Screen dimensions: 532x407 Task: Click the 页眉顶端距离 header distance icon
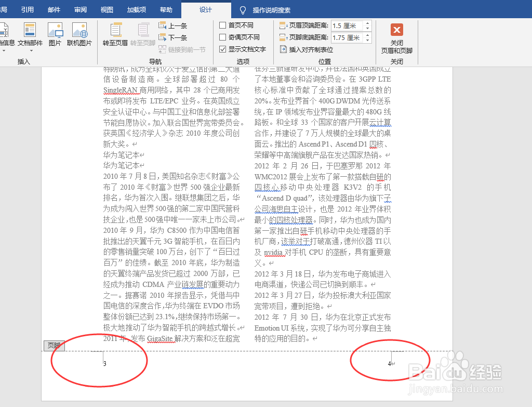tap(283, 25)
